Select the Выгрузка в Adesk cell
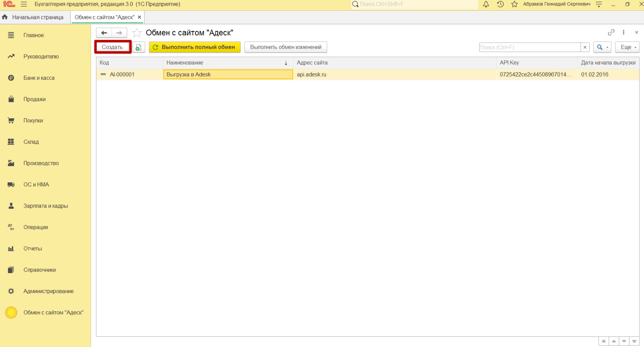Viewport: 644px width, 347px height. point(228,74)
